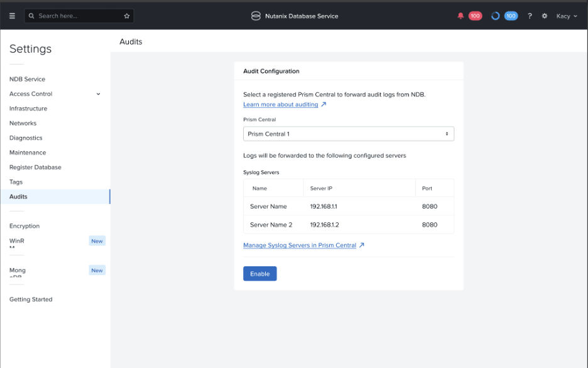The image size is (588, 368).
Task: Click the 'Server Name' table cell
Action: (x=268, y=206)
